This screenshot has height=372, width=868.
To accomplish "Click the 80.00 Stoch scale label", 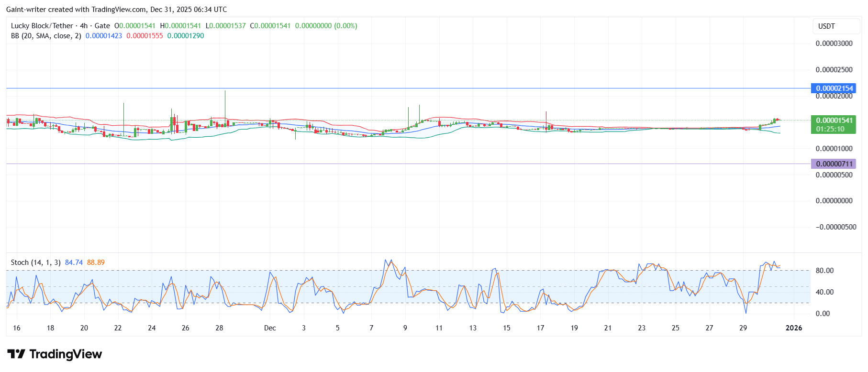I will pyautogui.click(x=824, y=271).
